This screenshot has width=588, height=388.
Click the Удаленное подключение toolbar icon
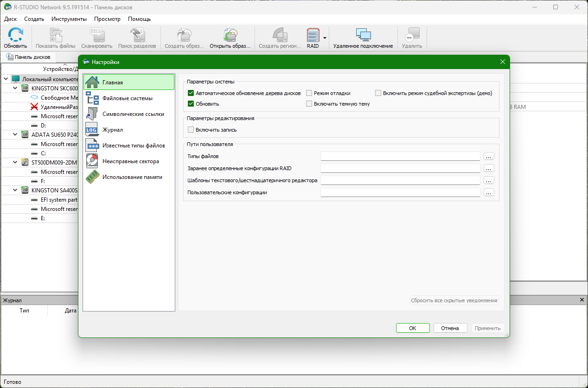click(363, 35)
